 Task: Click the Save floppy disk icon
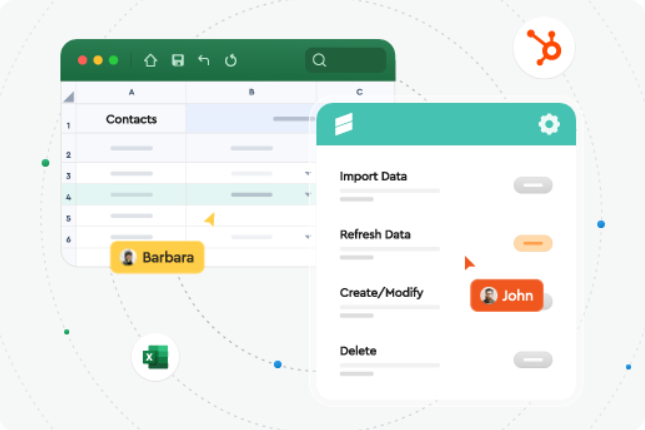pyautogui.click(x=177, y=60)
